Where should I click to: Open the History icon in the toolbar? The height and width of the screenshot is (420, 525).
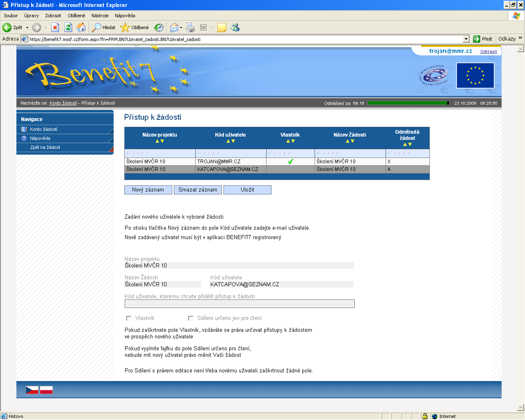pyautogui.click(x=159, y=27)
